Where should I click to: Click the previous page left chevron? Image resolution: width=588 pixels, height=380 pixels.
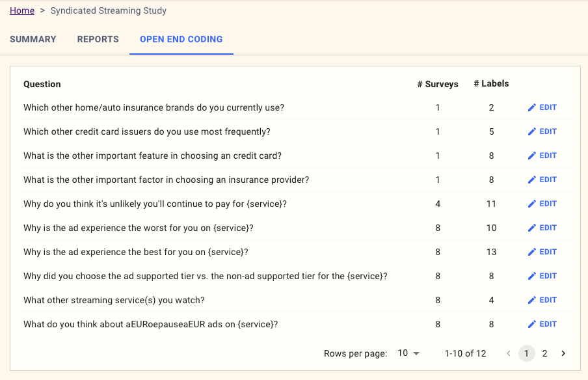[x=509, y=353]
